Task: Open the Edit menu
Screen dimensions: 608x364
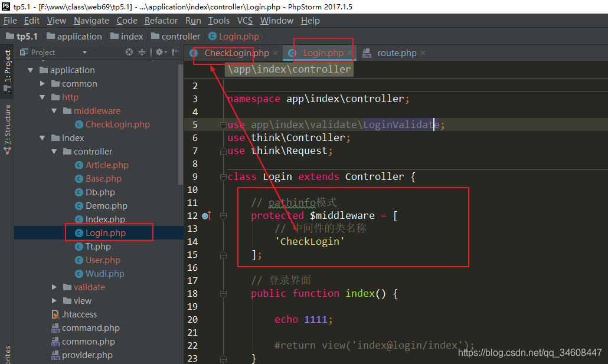Action: click(32, 21)
